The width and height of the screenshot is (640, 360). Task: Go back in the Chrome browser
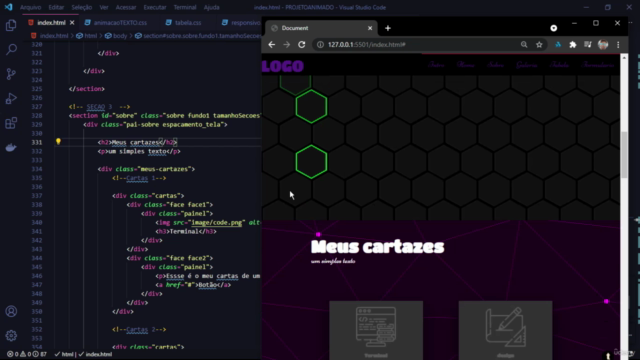point(272,44)
